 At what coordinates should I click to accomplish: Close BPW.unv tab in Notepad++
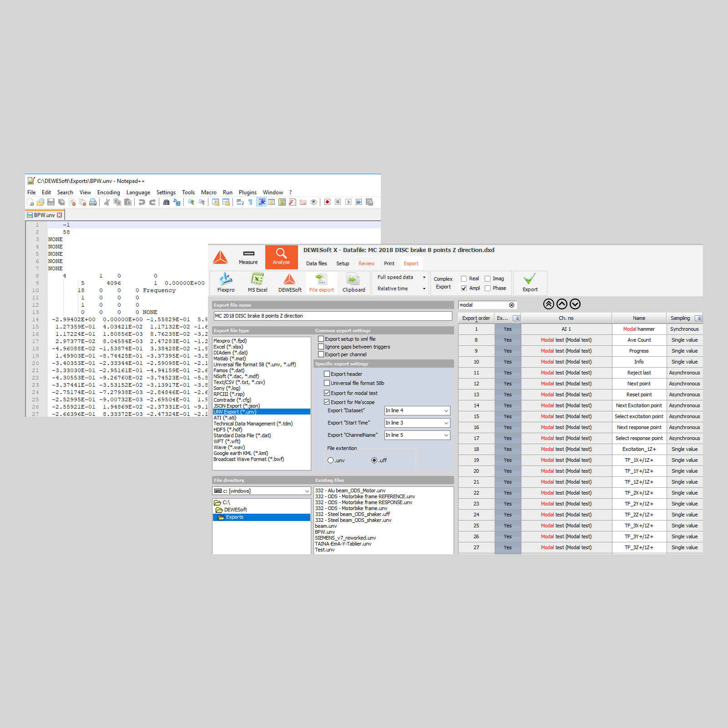point(59,215)
